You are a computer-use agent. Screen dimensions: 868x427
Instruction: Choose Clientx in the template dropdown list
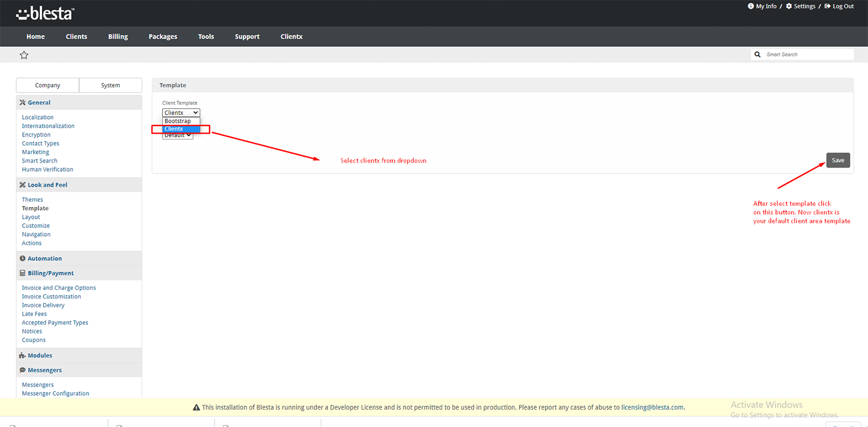pos(181,129)
